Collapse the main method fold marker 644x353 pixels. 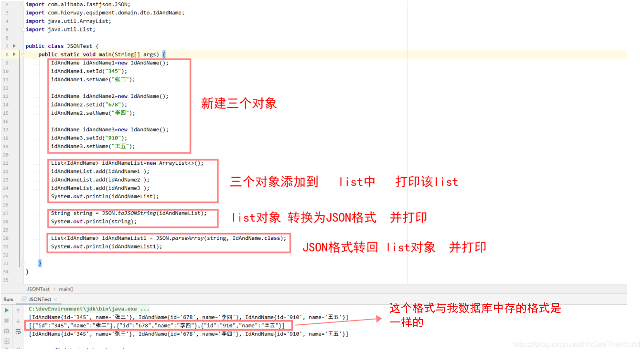point(22,54)
